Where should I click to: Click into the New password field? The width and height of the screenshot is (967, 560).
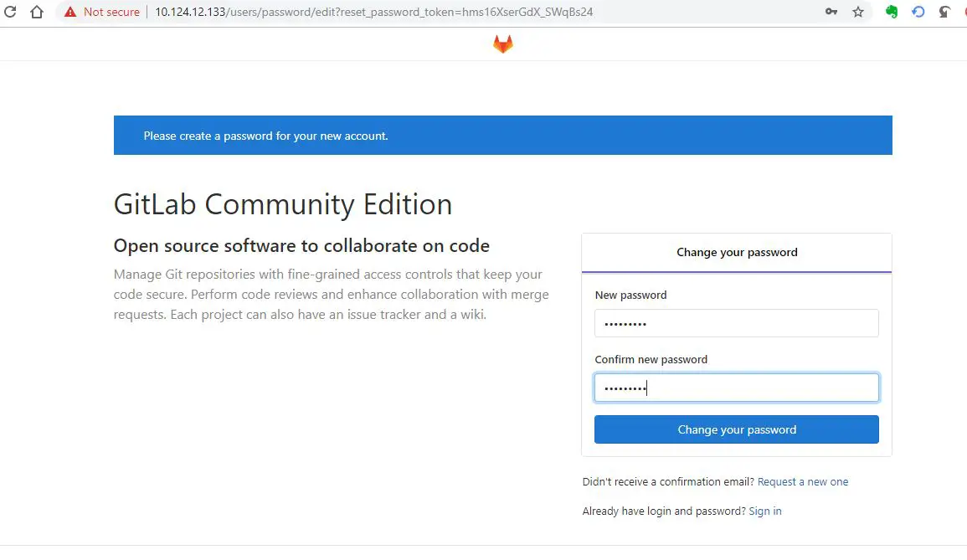736,323
